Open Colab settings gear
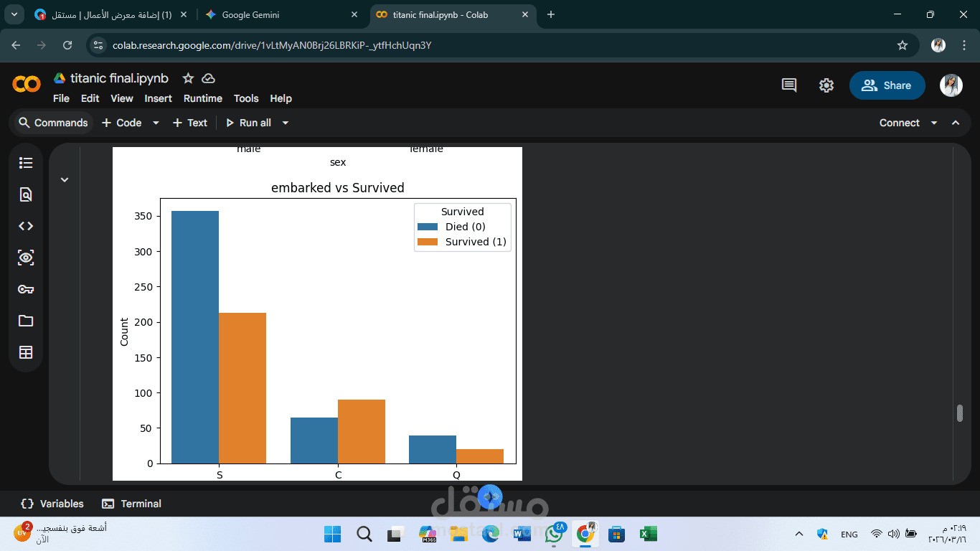Image resolution: width=980 pixels, height=551 pixels. 826,85
